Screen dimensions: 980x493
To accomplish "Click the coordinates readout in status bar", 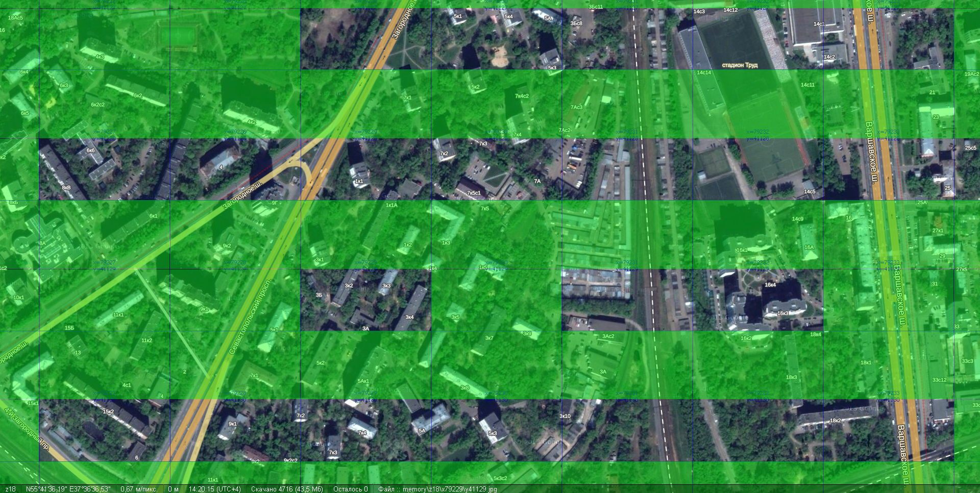I will 68,489.
